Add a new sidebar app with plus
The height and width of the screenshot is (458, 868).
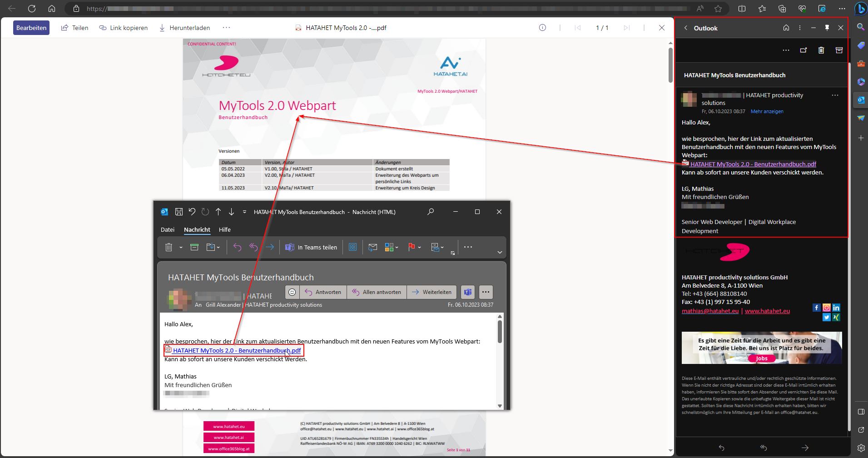(x=861, y=138)
